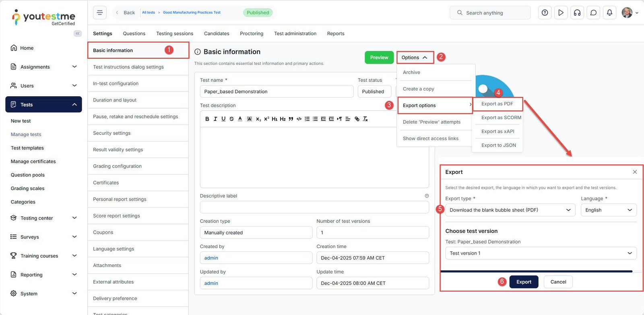
Task: Click the hamburger menu icon
Action: point(100,12)
